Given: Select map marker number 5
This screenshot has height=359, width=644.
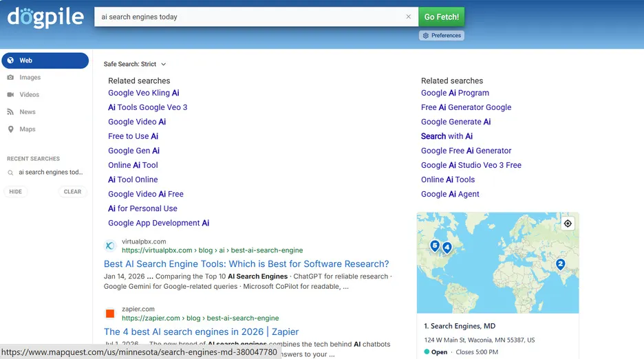Looking at the screenshot, I should click(x=435, y=246).
